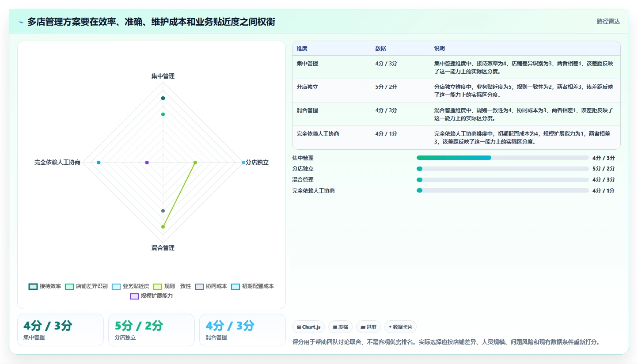
Task: Toggle the 业务贴近度 legend swatch
Action: coord(116,286)
